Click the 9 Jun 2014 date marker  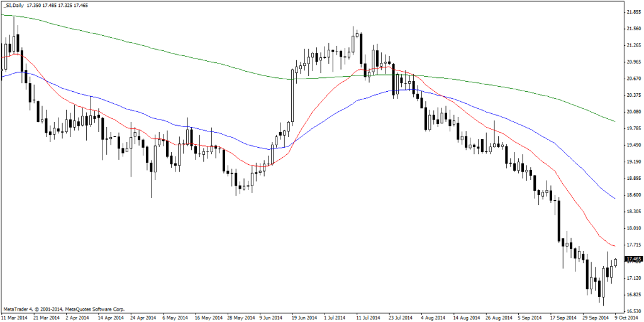[x=269, y=318]
